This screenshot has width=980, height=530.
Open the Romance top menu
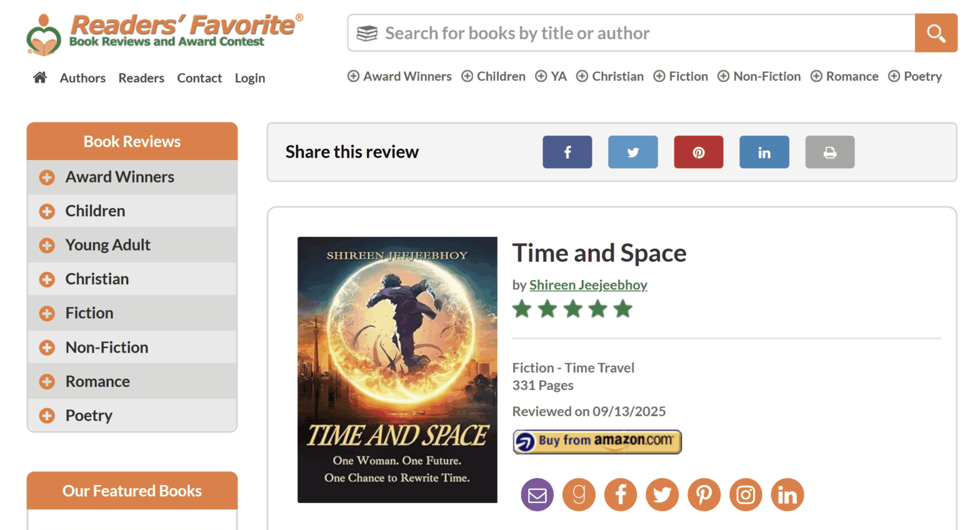click(x=844, y=76)
